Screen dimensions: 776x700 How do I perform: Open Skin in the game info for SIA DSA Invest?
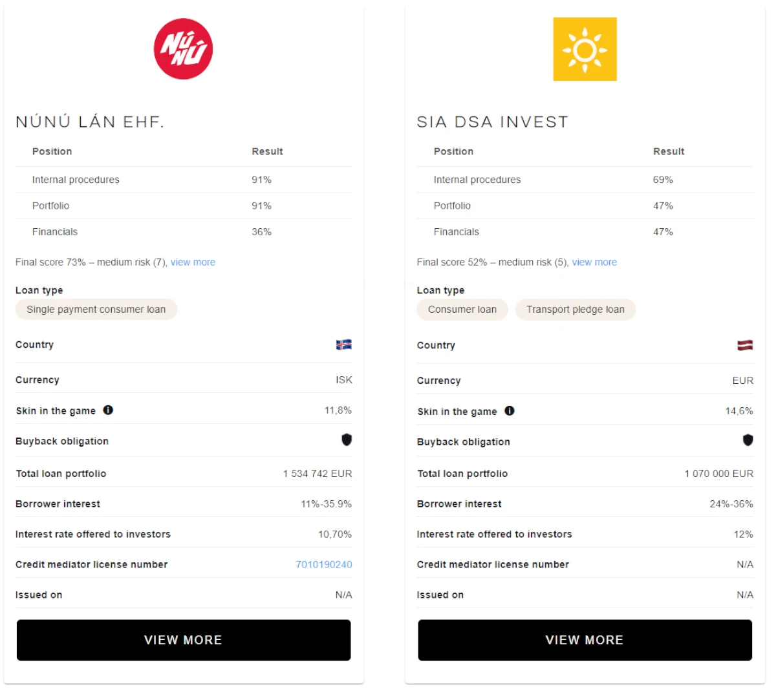[x=510, y=410]
